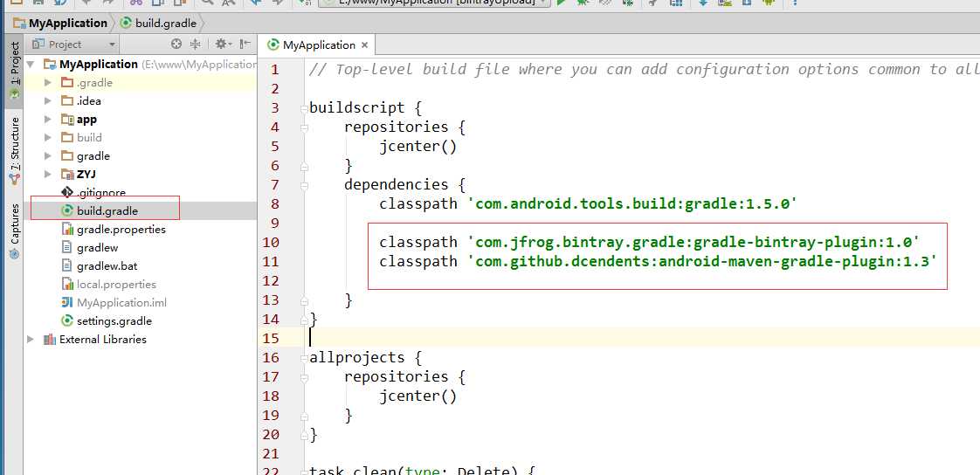Screen dimensions: 980x475
Task: Click the green Run button in toolbar
Action: pyautogui.click(x=562, y=3)
